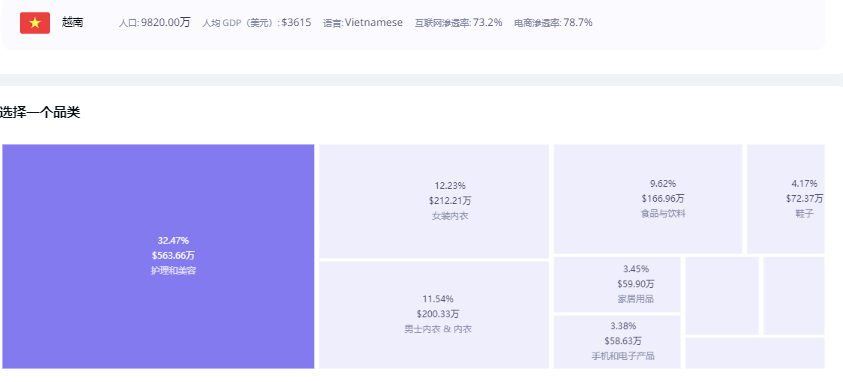The image size is (843, 382).
Task: Click the unlabeled tile below 鞋子
Action: click(x=794, y=295)
